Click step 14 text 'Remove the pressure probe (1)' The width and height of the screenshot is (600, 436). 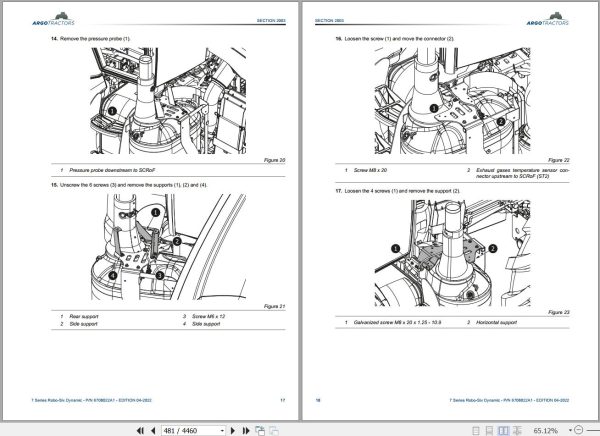(x=95, y=39)
